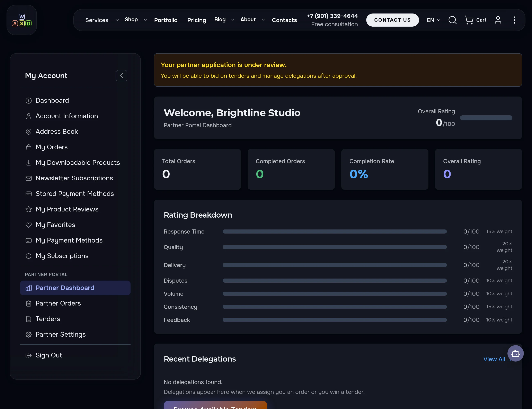
Task: Click the Overall Rating progress bar in welcome card
Action: coord(486,118)
